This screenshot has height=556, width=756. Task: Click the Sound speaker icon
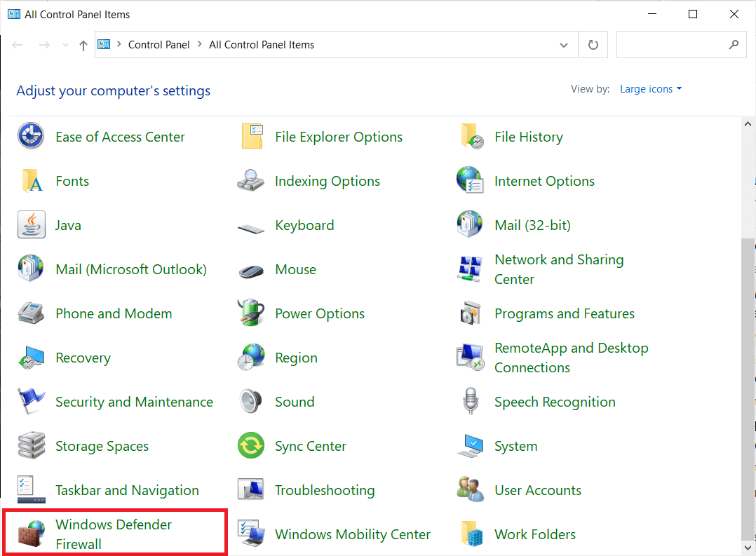250,402
